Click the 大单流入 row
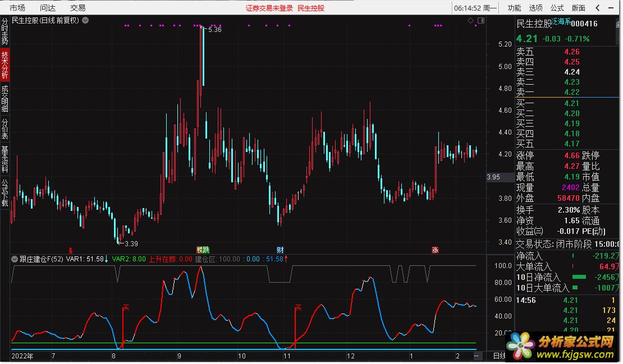This screenshot has height=364, width=623. pyautogui.click(x=567, y=267)
